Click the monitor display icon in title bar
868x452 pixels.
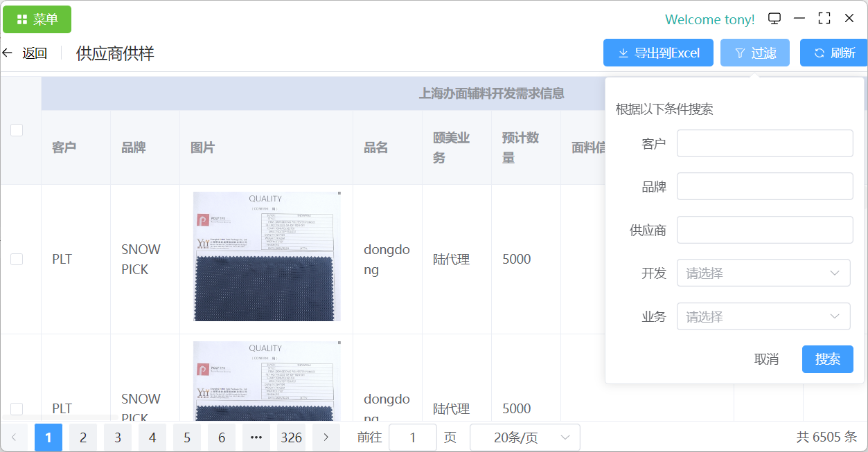pos(774,19)
